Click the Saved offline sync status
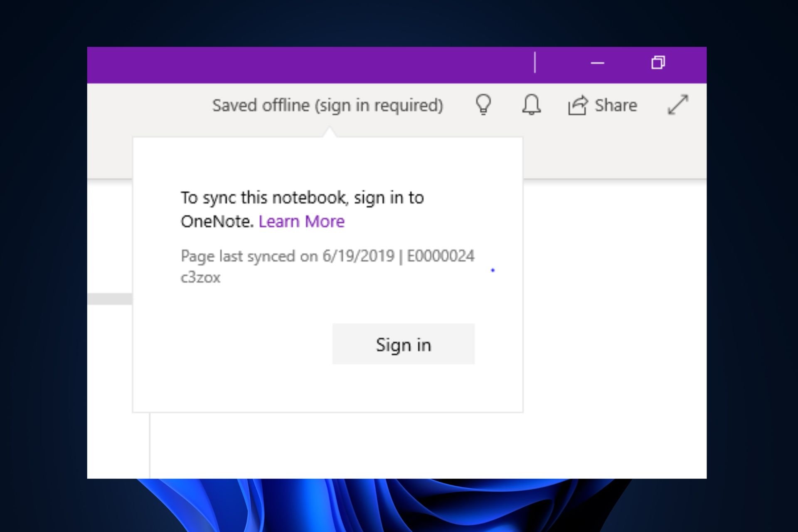Viewport: 798px width, 532px height. [328, 106]
